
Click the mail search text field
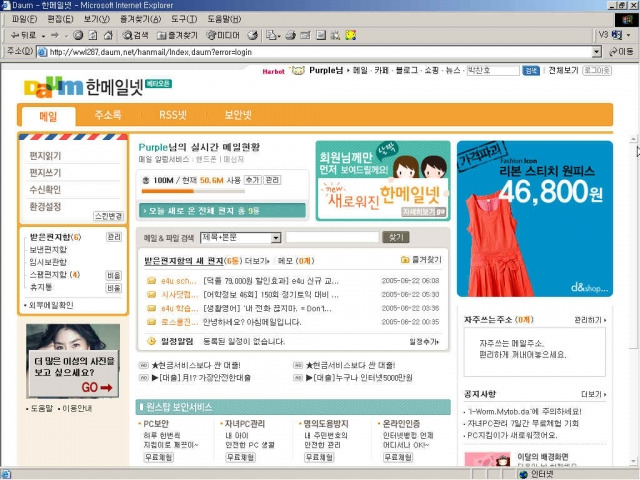click(x=332, y=237)
